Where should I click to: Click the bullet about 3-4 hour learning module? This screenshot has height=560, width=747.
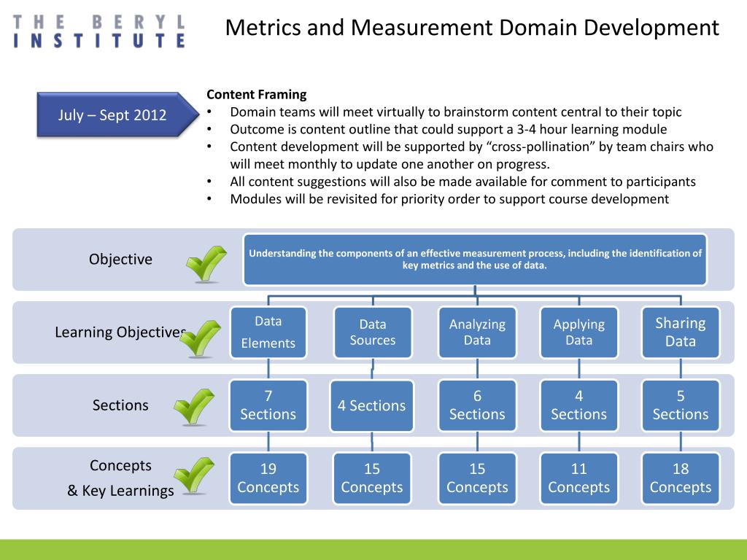tap(449, 129)
